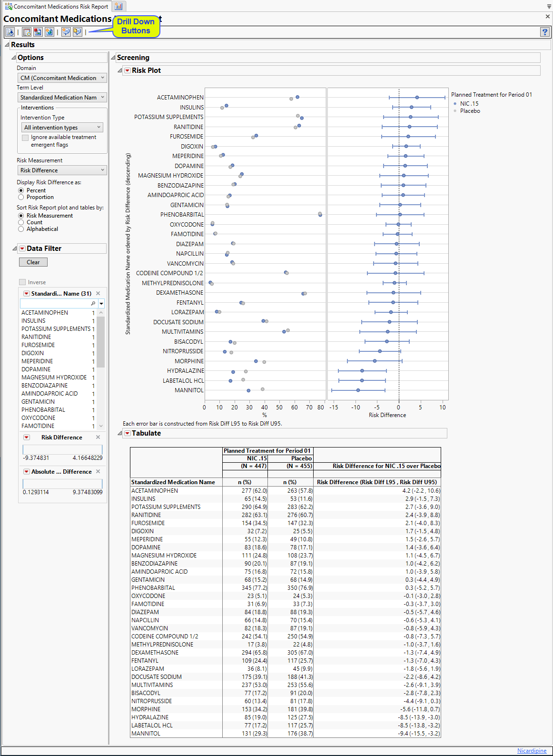The width and height of the screenshot is (553, 756).
Task: Click the globe drill down toolbar icon
Action: 49,32
